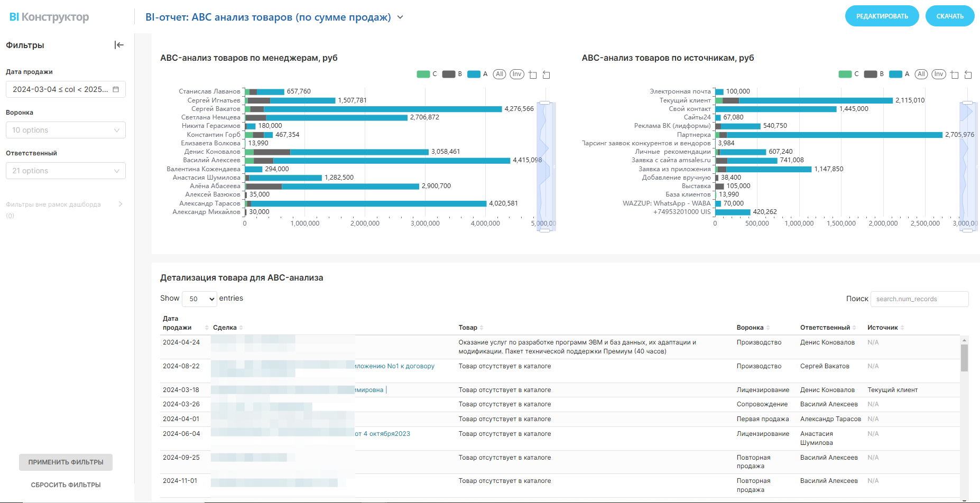
Task: Click zoom reset icon on sources chart
Action: coord(968,74)
